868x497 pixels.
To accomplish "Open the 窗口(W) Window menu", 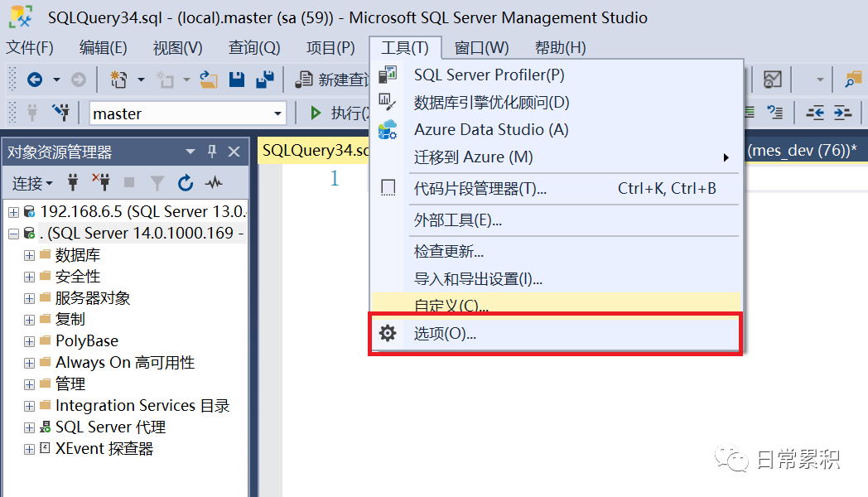I will click(x=481, y=47).
